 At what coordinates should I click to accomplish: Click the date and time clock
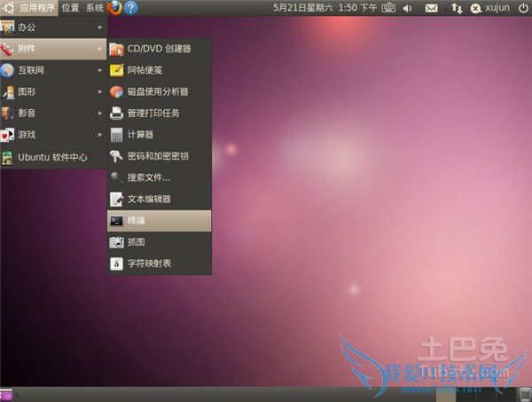point(325,8)
